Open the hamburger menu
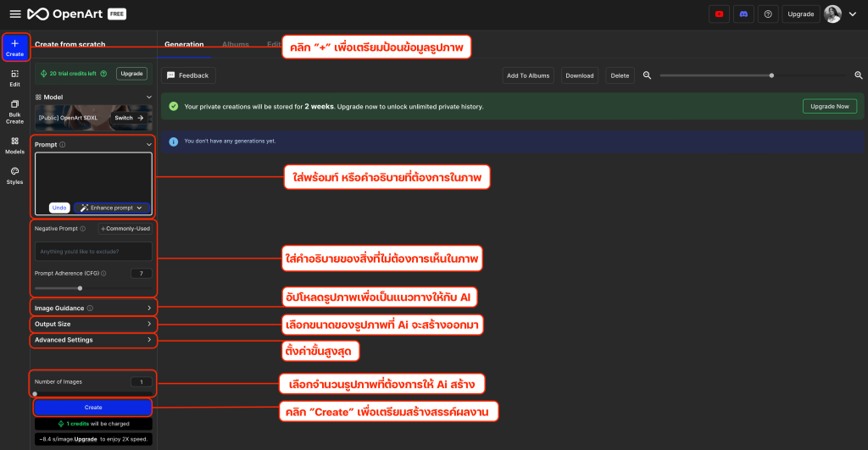868x450 pixels. point(14,14)
